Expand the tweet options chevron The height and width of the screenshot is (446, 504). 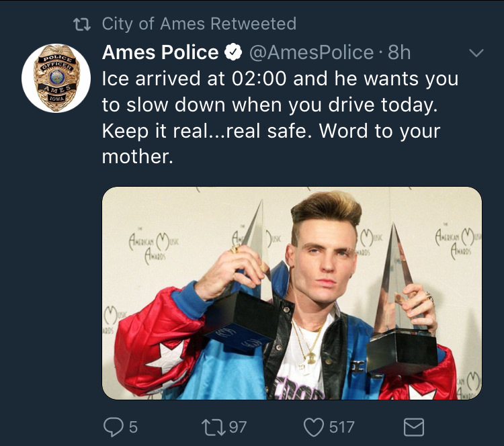(x=476, y=52)
